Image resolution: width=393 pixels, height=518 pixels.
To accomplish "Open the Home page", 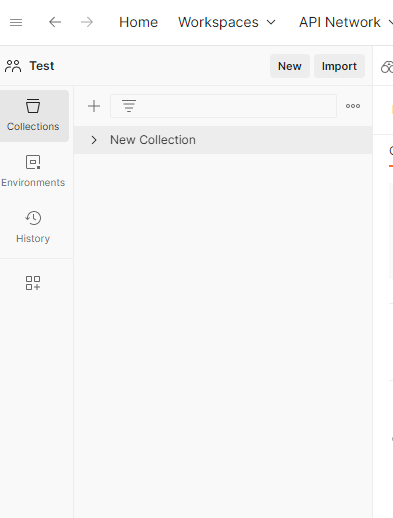I will tap(138, 22).
